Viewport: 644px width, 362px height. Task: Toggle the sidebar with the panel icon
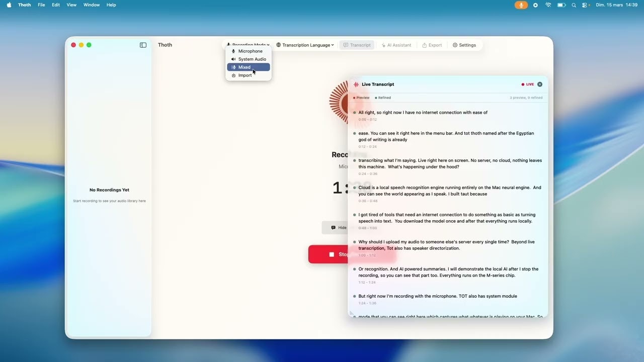[143, 45]
